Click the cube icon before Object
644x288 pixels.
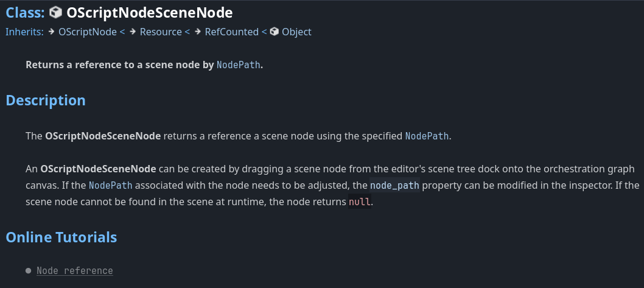[x=275, y=32]
